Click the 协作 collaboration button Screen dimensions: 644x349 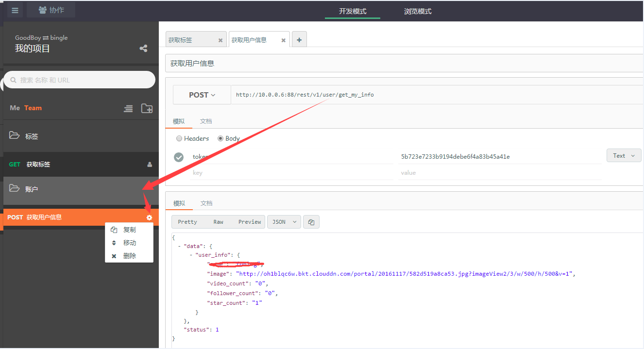point(51,10)
